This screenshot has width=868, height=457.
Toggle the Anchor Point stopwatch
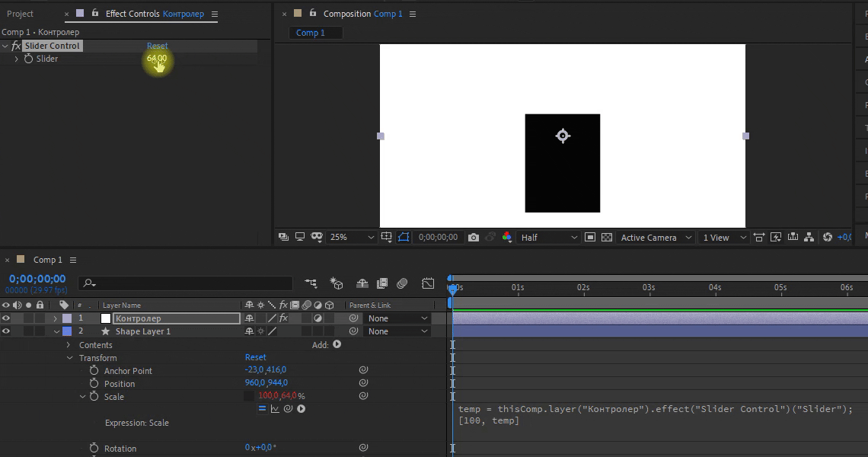pyautogui.click(x=94, y=370)
